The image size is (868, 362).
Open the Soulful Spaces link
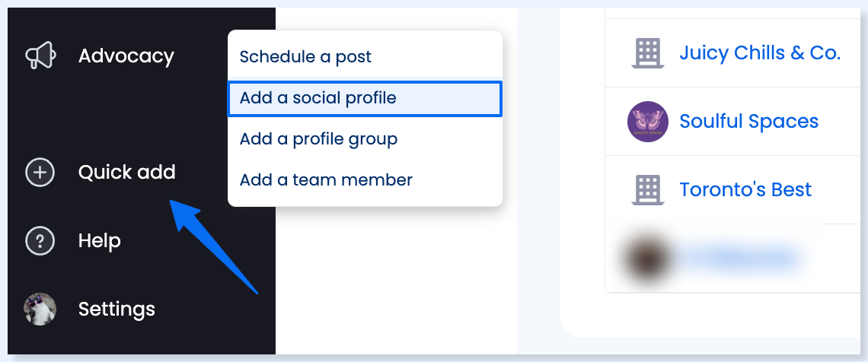pos(749,122)
